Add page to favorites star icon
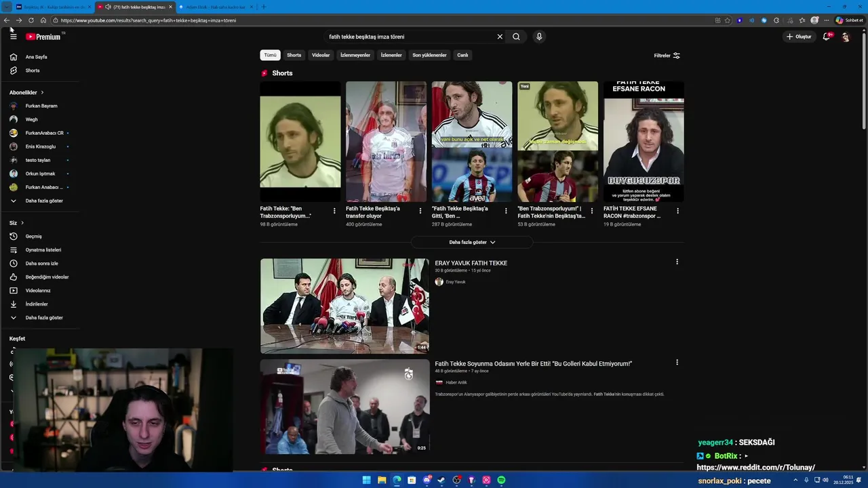The width and height of the screenshot is (868, 488). click(x=728, y=20)
